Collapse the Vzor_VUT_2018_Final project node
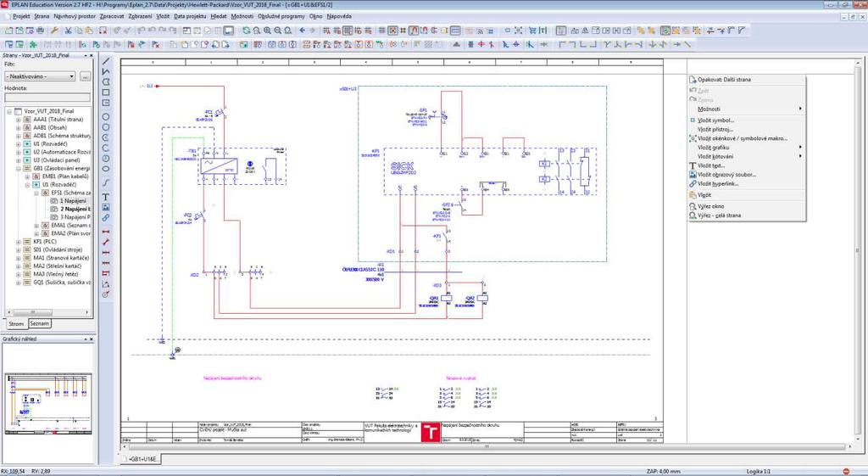Image resolution: width=868 pixels, height=476 pixels. point(10,111)
